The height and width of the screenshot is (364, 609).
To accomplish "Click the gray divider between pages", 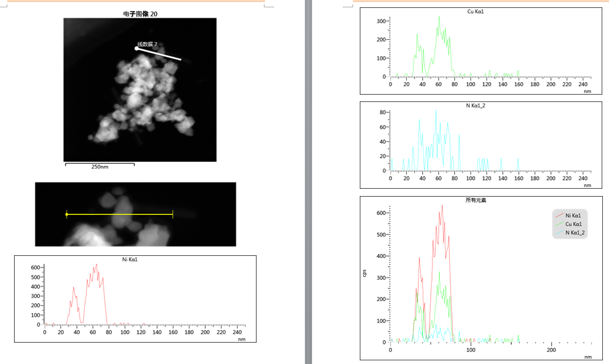I will [x=308, y=182].
